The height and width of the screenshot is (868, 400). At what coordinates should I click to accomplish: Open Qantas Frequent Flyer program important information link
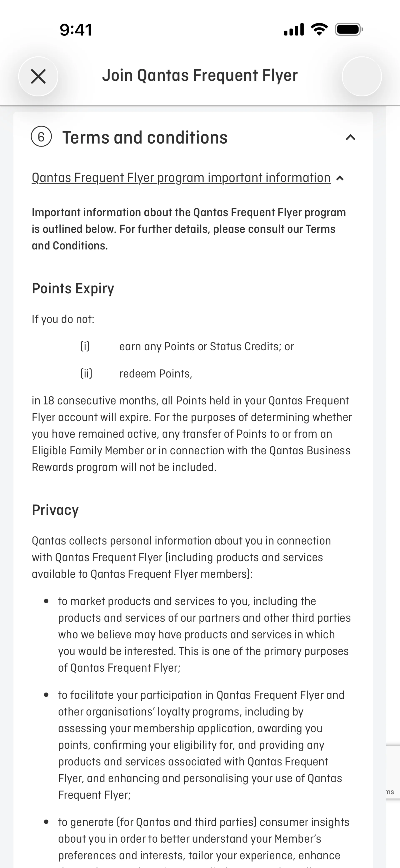(x=181, y=178)
